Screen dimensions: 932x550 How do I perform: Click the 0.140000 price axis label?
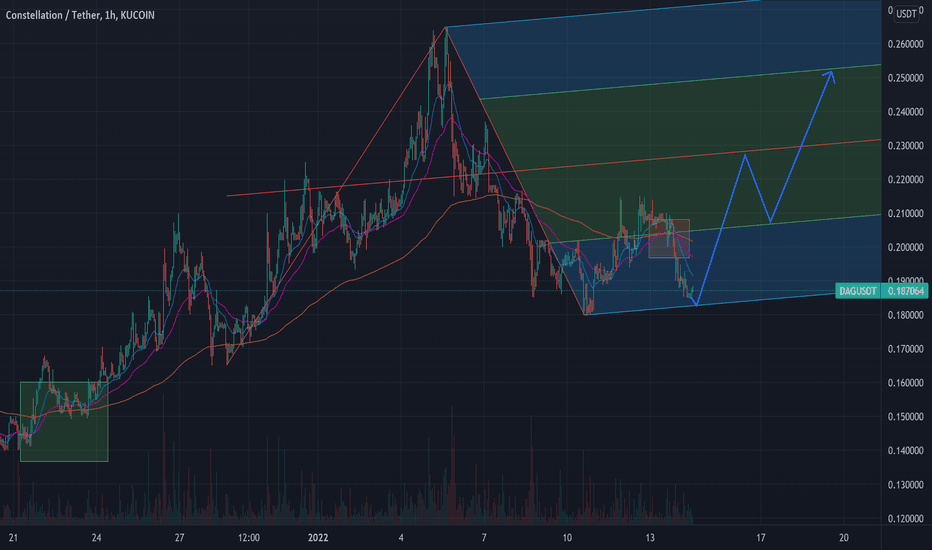905,451
